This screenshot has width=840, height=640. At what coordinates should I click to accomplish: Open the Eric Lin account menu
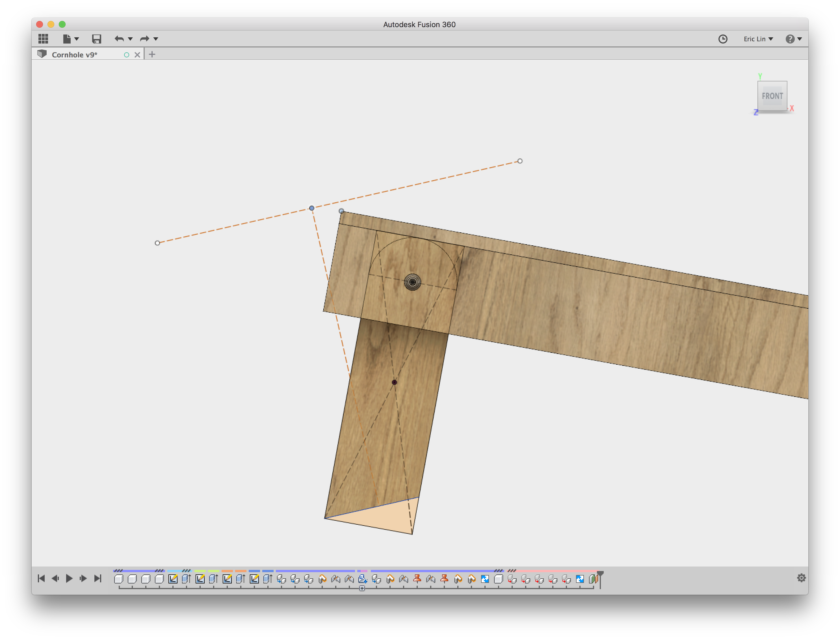pyautogui.click(x=758, y=39)
